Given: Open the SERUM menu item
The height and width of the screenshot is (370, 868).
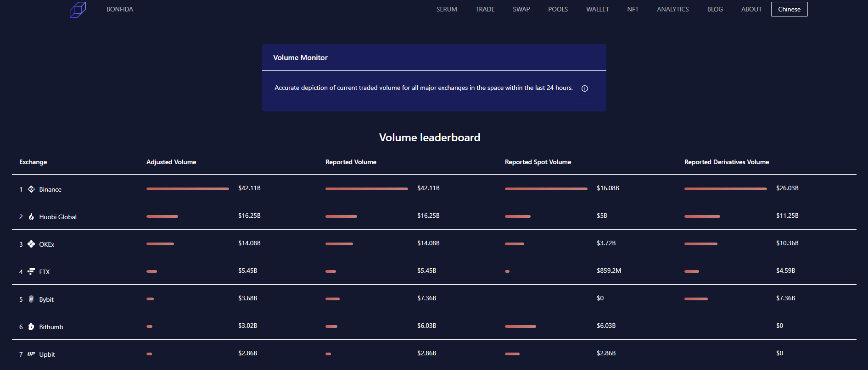Looking at the screenshot, I should click(x=447, y=9).
